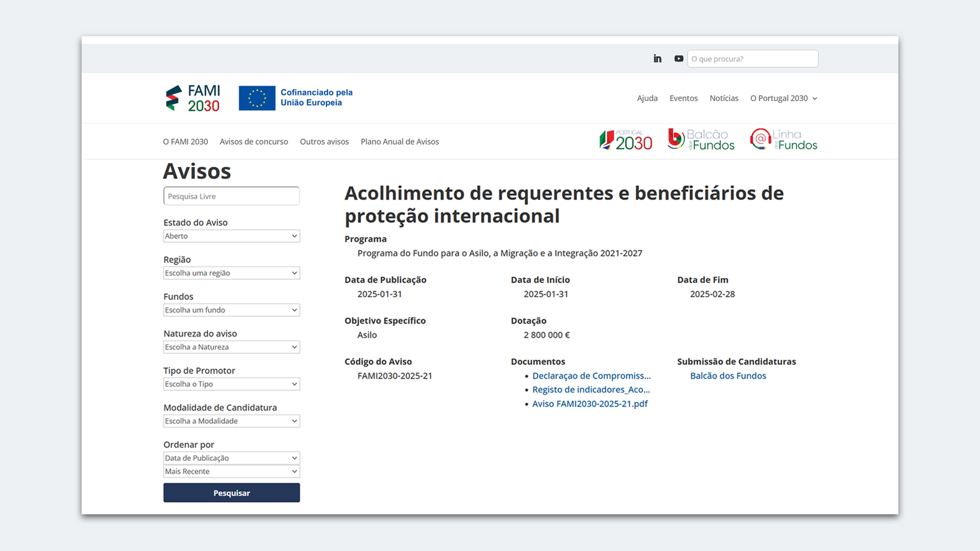Click the Avisos heading

197,171
